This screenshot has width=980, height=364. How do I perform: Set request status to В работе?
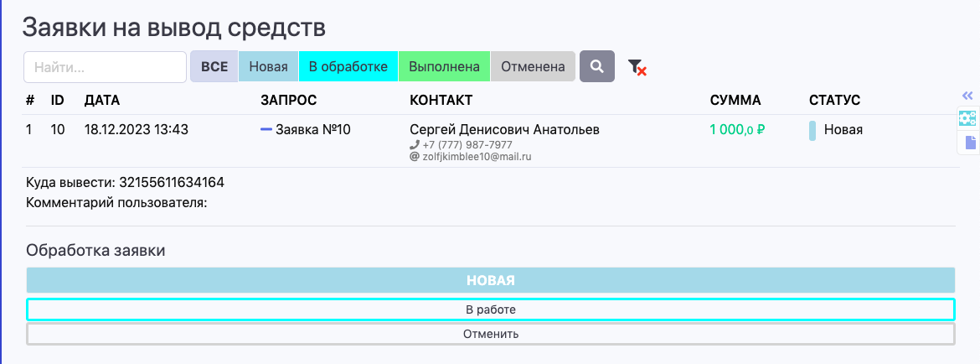tap(490, 309)
